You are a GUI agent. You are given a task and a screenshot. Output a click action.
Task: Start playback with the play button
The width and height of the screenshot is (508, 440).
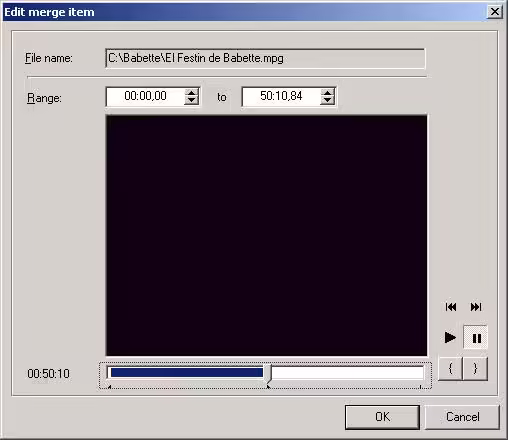[x=450, y=337]
